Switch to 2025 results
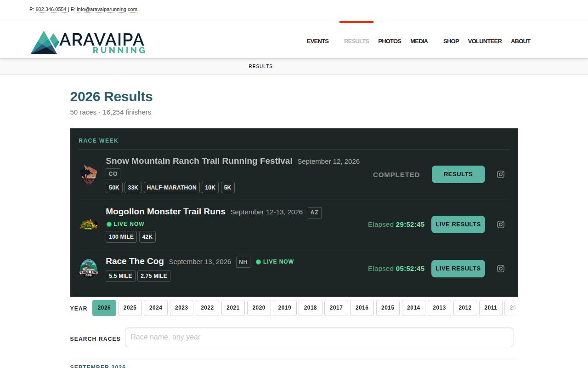Screen dimensions: 588x368 130,308
